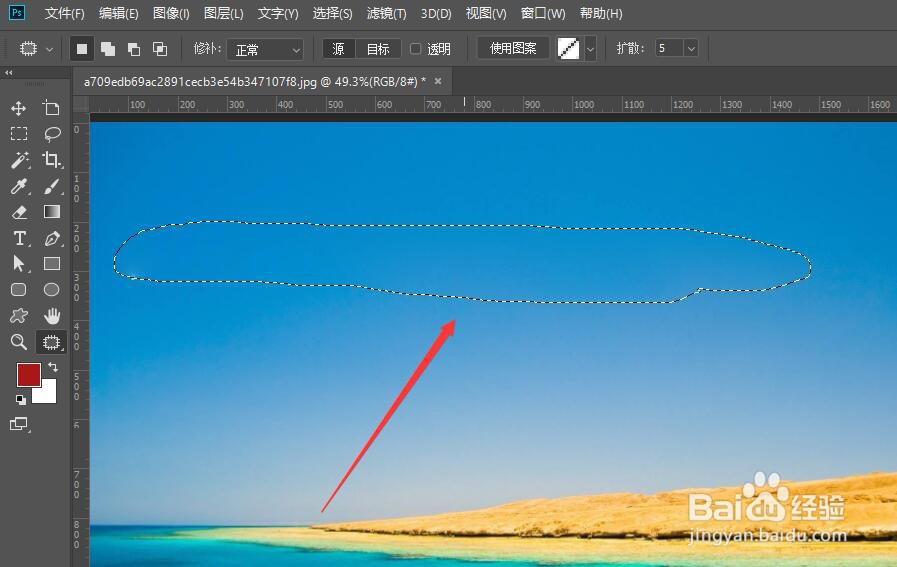
Task: Select the Artboard tool
Action: coord(51,108)
